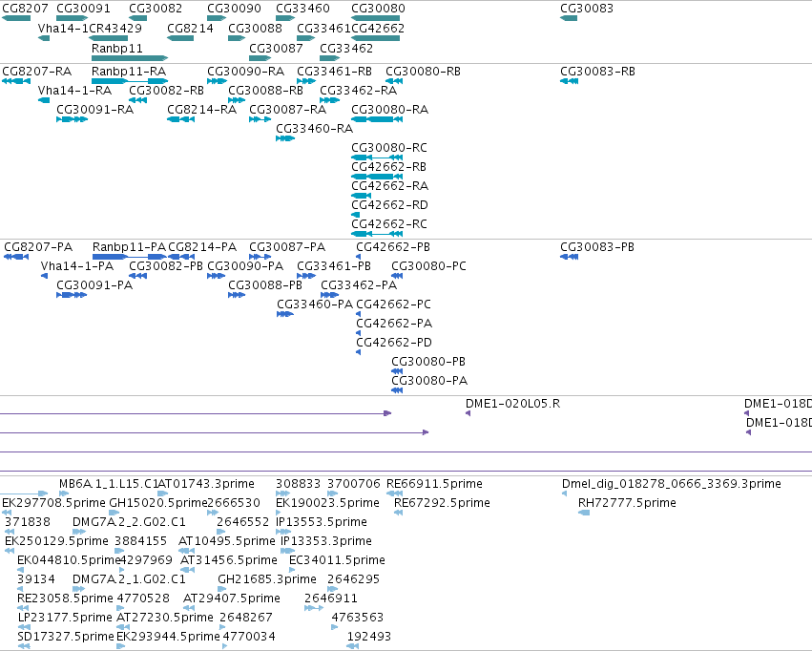Click the Dmel_dig_018278_0666_3369.3prime label

[671, 483]
